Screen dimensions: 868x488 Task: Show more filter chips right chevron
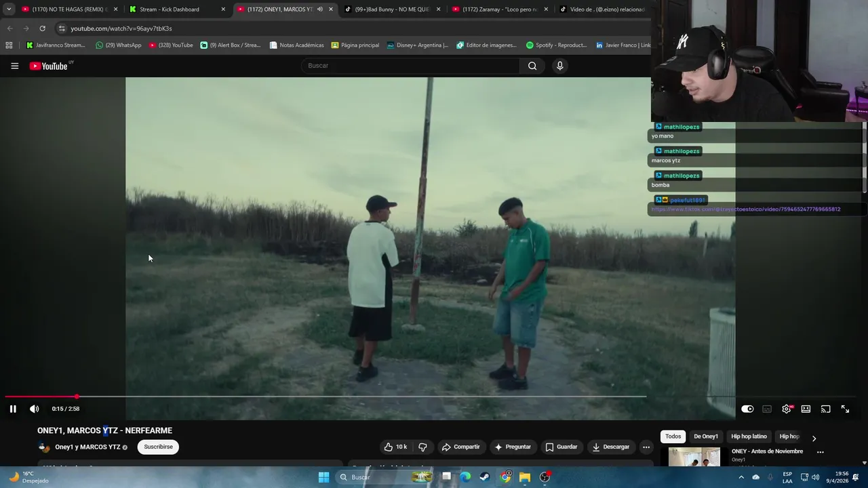(814, 438)
